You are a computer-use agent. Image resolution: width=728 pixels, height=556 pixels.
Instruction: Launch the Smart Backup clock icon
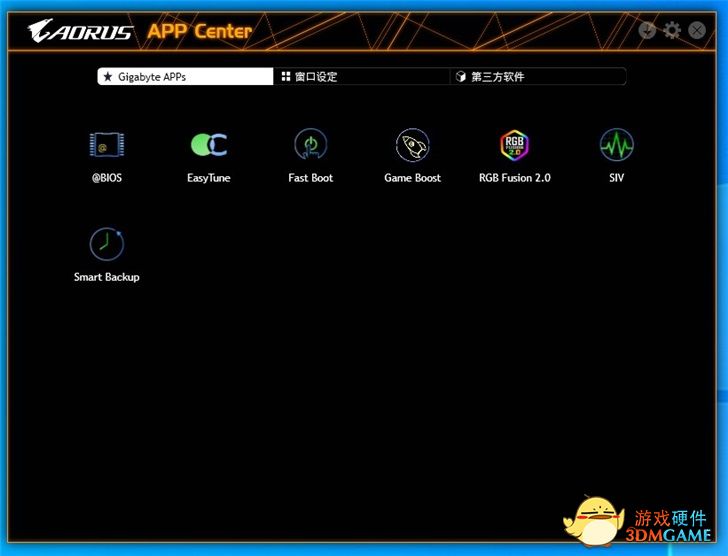click(107, 244)
